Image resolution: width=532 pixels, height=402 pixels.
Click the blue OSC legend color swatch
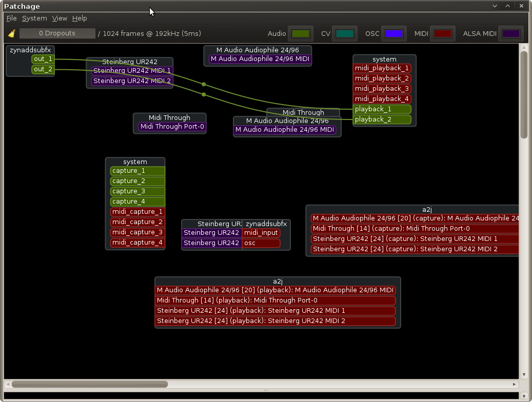393,34
